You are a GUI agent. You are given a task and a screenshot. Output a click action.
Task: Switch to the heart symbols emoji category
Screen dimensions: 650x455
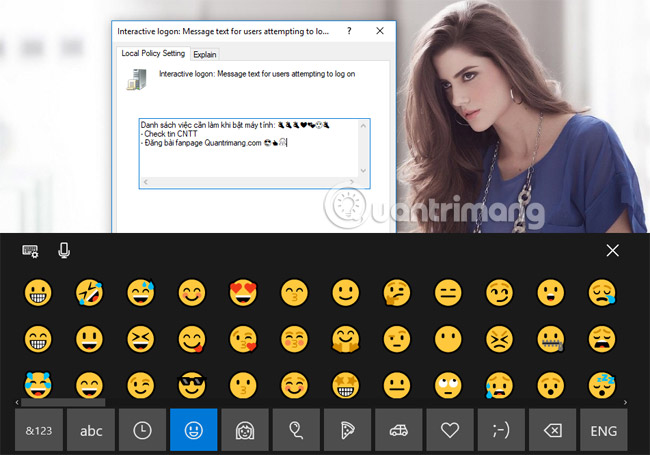449,430
